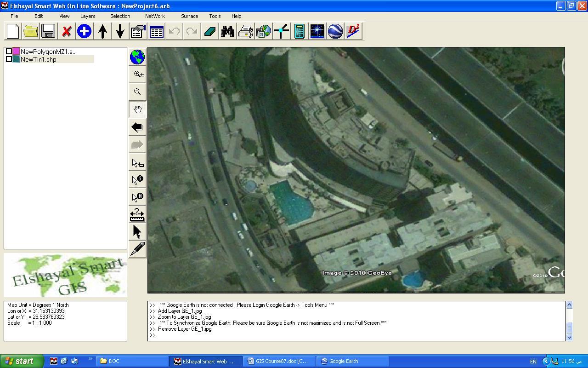Click the blue starburst surface icon
588x368 pixels.
point(317,31)
